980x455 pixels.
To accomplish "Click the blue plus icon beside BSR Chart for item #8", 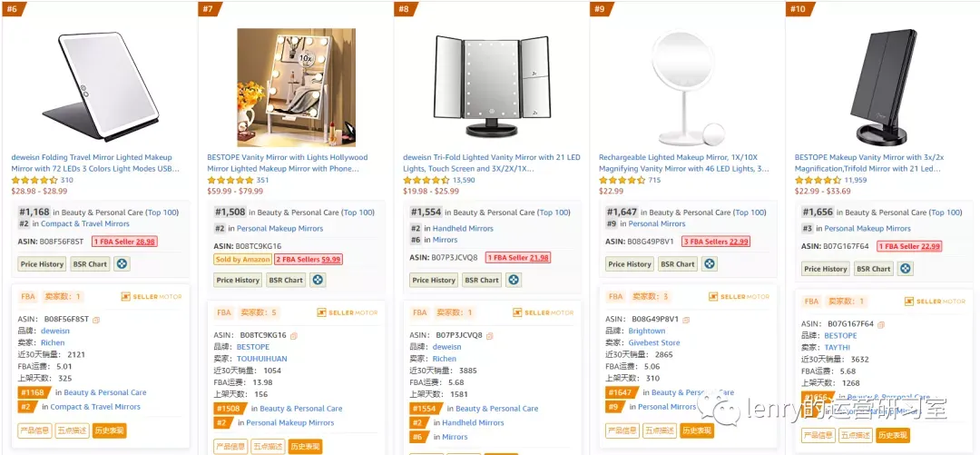I will pos(514,280).
